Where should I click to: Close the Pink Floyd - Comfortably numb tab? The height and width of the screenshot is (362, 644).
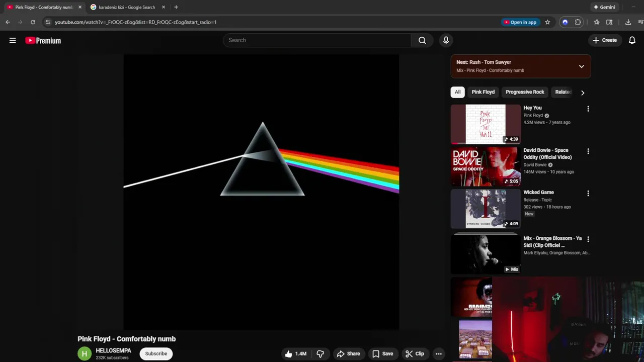(x=79, y=7)
